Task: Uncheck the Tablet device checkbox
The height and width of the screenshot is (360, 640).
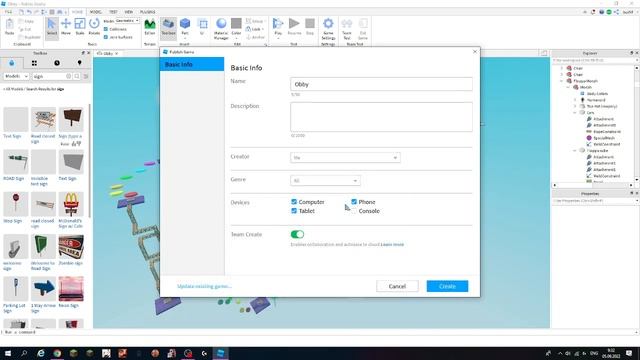Action: pos(294,211)
